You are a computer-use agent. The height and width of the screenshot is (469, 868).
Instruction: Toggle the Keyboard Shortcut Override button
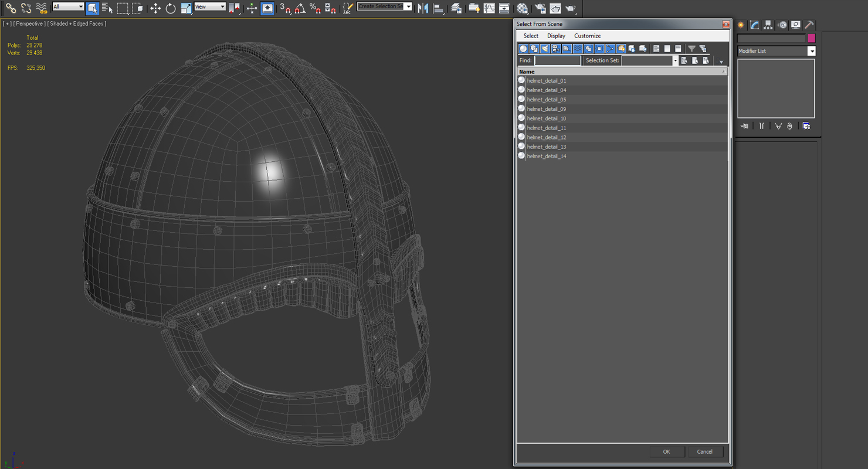(267, 8)
